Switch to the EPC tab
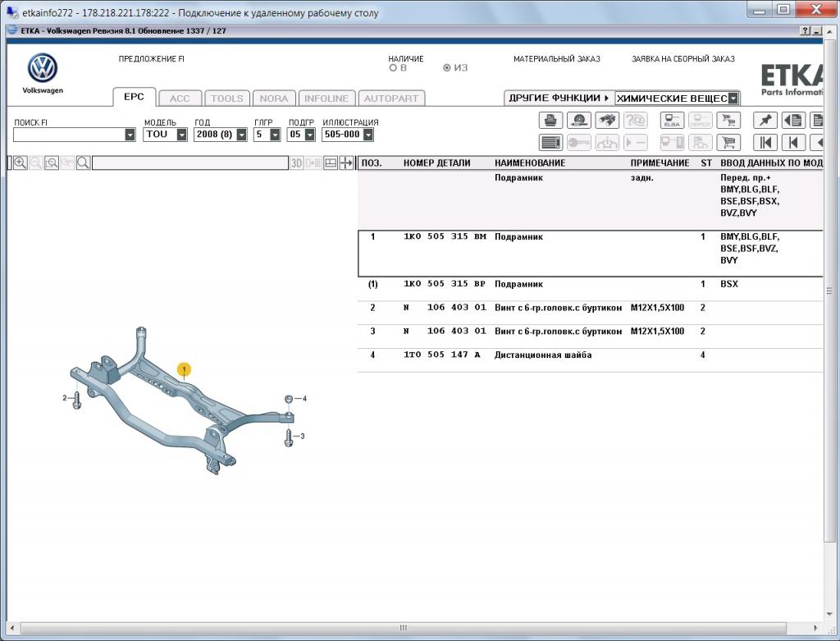This screenshot has height=641, width=840. tap(134, 97)
